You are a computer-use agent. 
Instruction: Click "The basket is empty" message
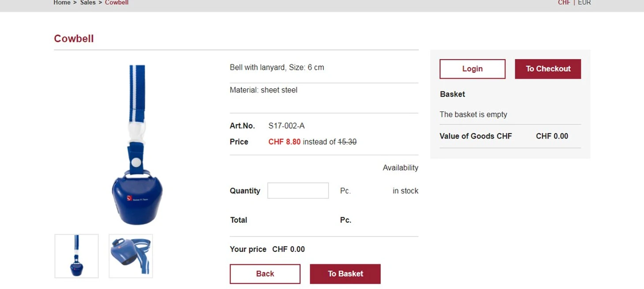(x=473, y=114)
